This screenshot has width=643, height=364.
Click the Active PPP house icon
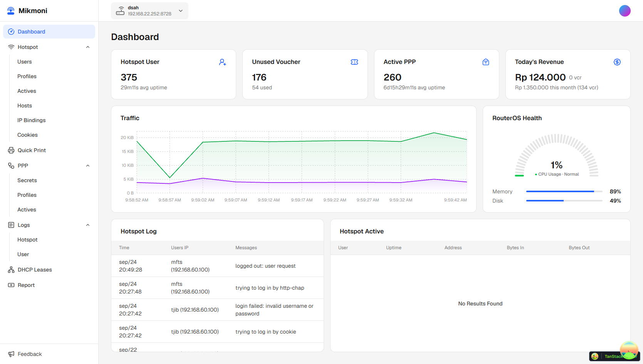[486, 62]
